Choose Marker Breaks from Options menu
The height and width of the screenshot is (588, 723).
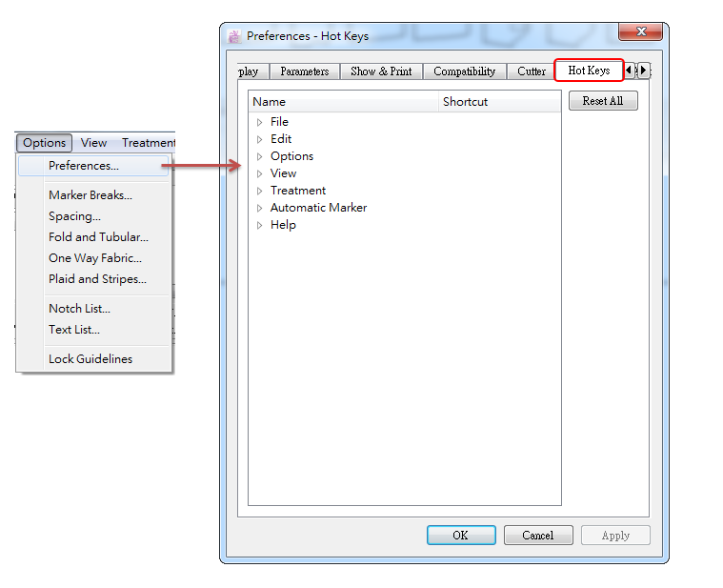(90, 195)
